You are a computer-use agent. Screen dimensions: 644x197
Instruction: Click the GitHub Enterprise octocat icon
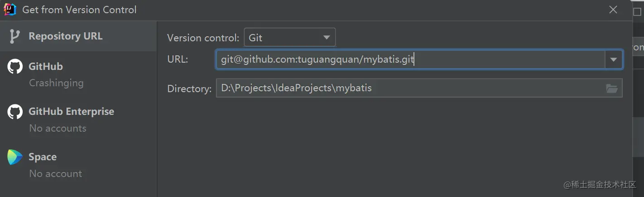click(15, 112)
